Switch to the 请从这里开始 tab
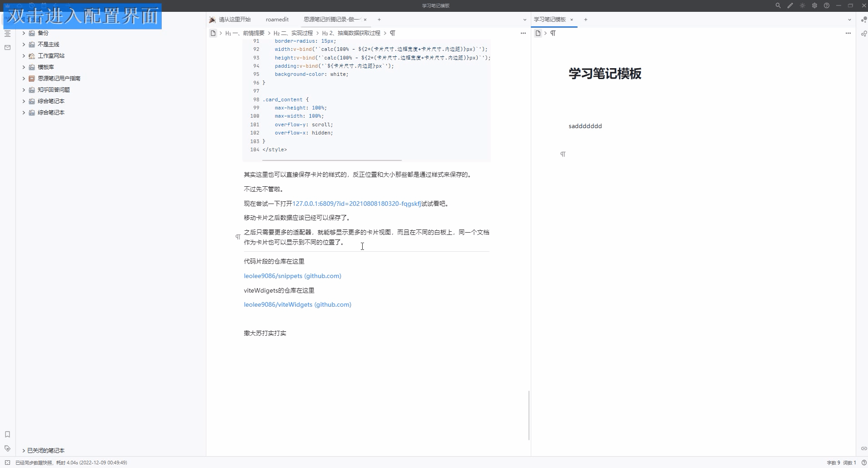Image resolution: width=868 pixels, height=468 pixels. click(x=234, y=20)
